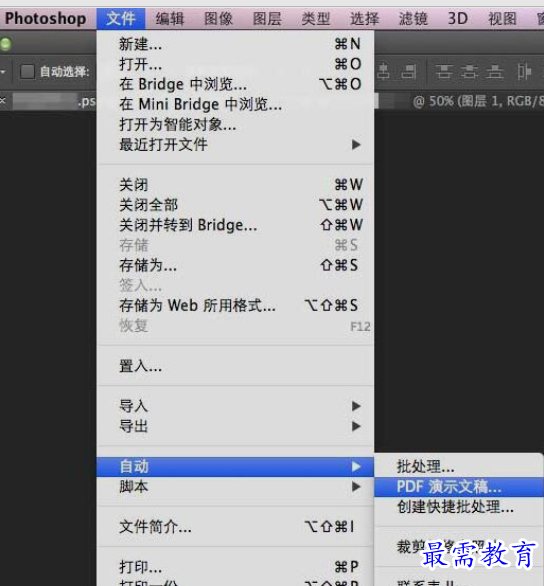Image resolution: width=544 pixels, height=586 pixels.
Task: Open the tool preset dropdown arrow
Action: [3, 71]
